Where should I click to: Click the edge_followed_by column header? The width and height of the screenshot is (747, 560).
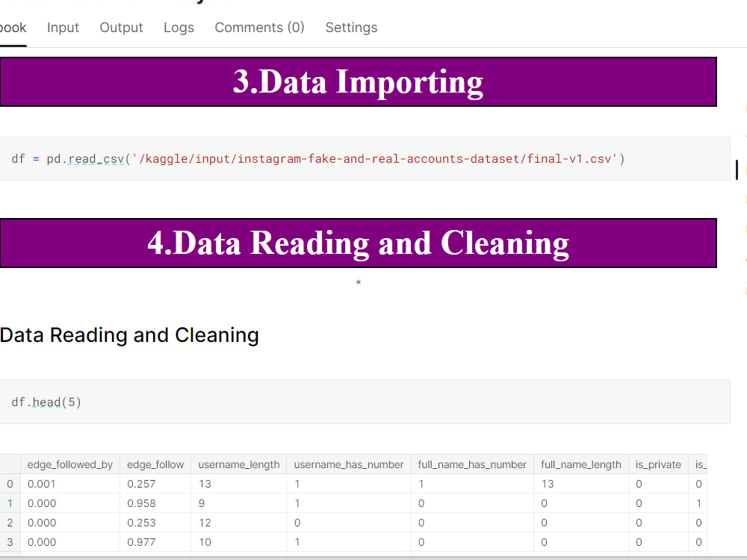coord(69,464)
